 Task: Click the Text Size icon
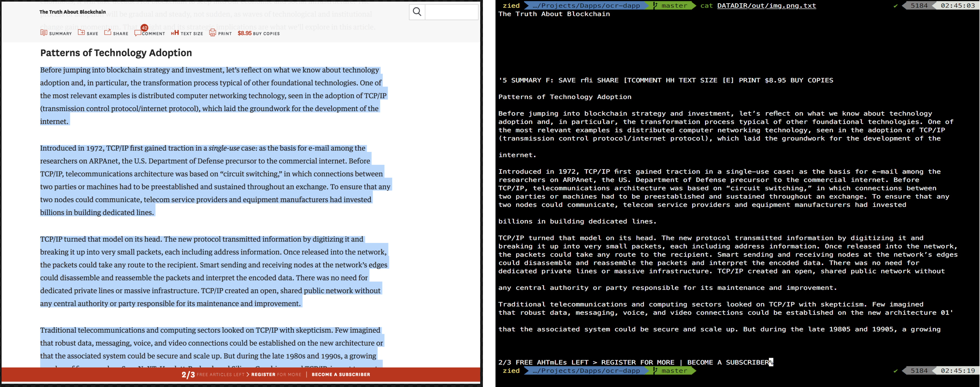tap(175, 33)
